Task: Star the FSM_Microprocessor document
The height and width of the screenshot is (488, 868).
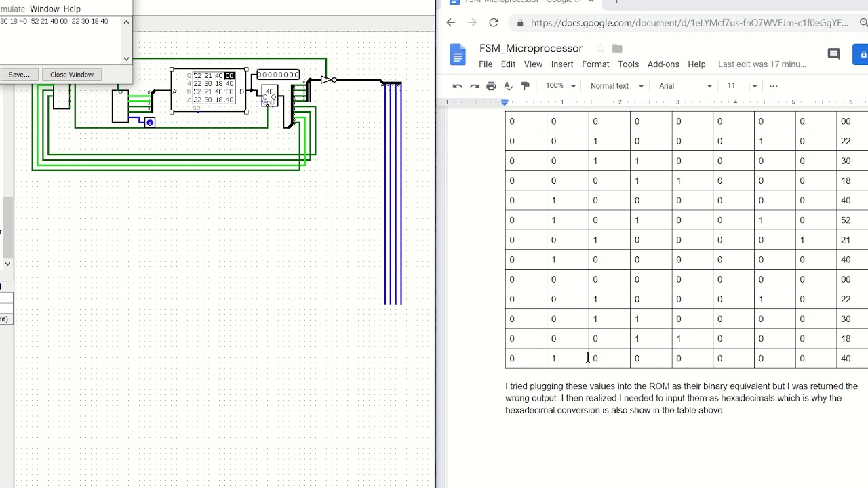Action: (x=600, y=49)
